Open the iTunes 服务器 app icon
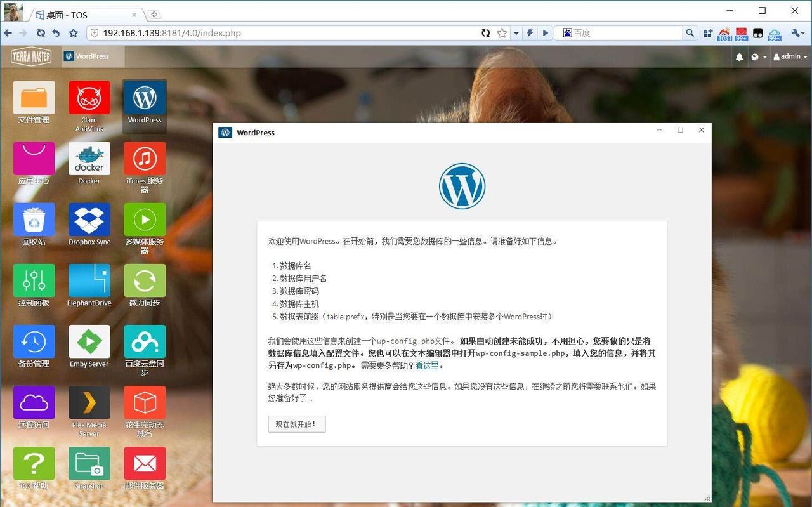 coord(145,159)
